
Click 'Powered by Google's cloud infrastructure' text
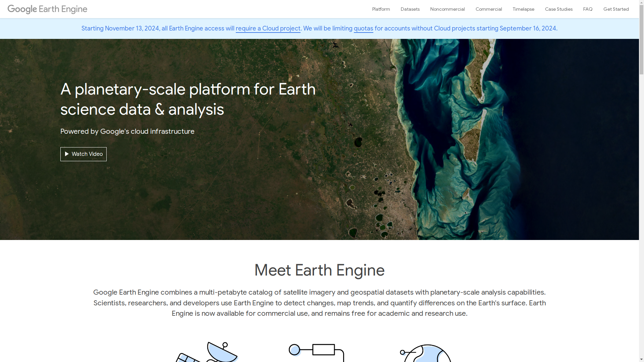tap(127, 131)
